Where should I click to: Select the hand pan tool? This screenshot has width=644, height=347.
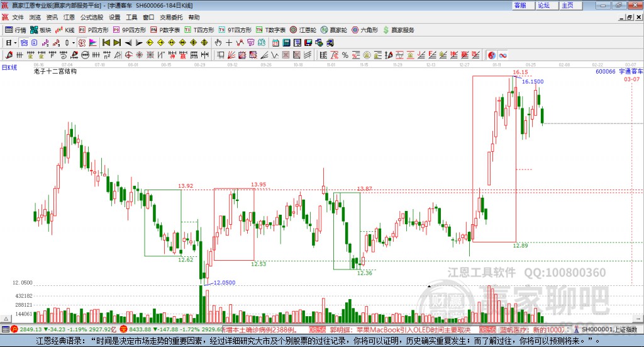218,42
